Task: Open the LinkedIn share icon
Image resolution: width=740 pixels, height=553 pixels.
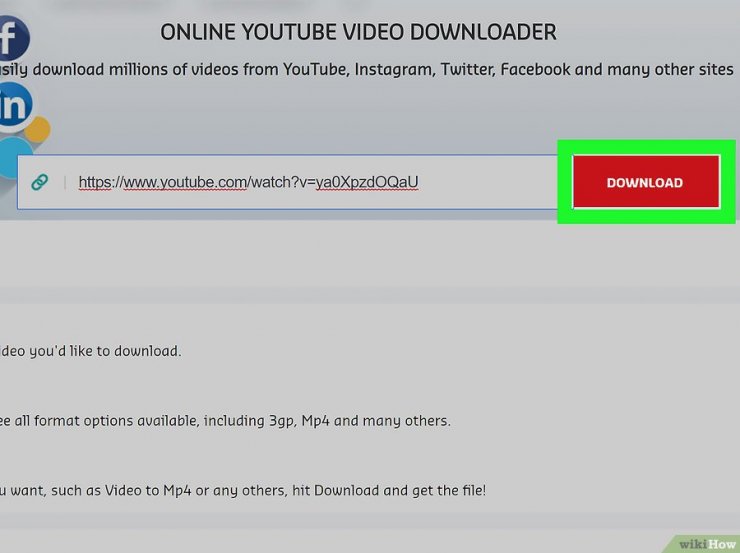Action: tap(14, 106)
